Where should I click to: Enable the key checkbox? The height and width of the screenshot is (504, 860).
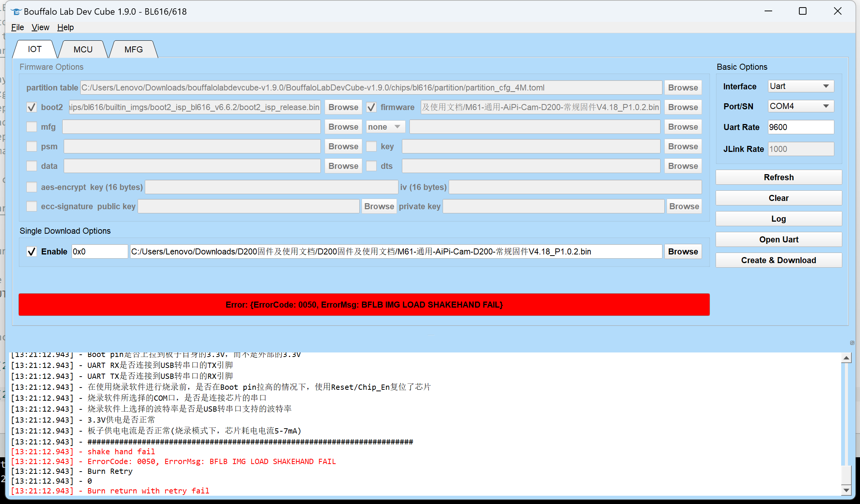pyautogui.click(x=371, y=147)
